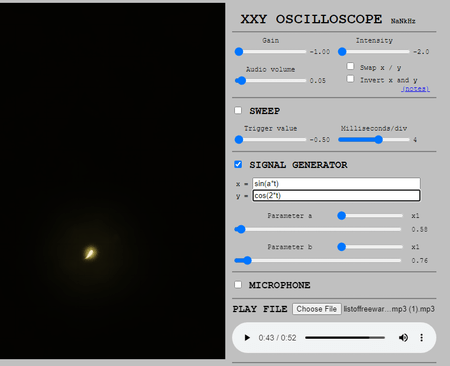Viewport: 450px width, 366px height.
Task: Click the NaNkHz frequency readout
Action: pos(403,21)
